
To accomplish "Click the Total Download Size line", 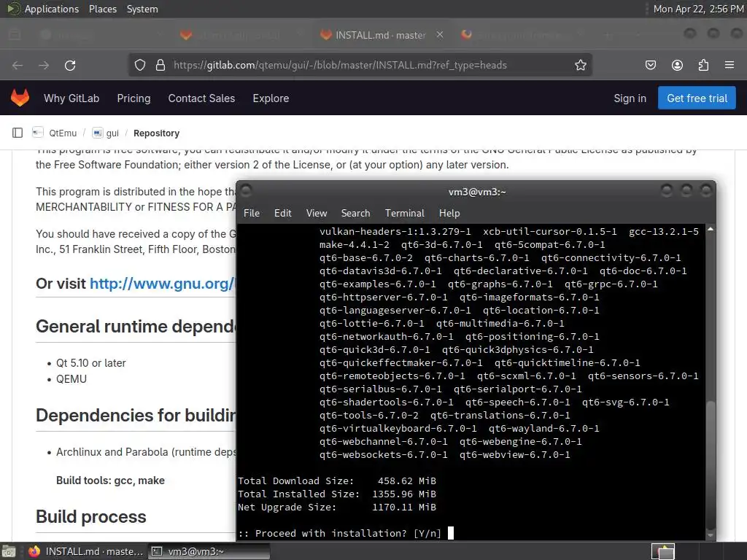I will (337, 481).
